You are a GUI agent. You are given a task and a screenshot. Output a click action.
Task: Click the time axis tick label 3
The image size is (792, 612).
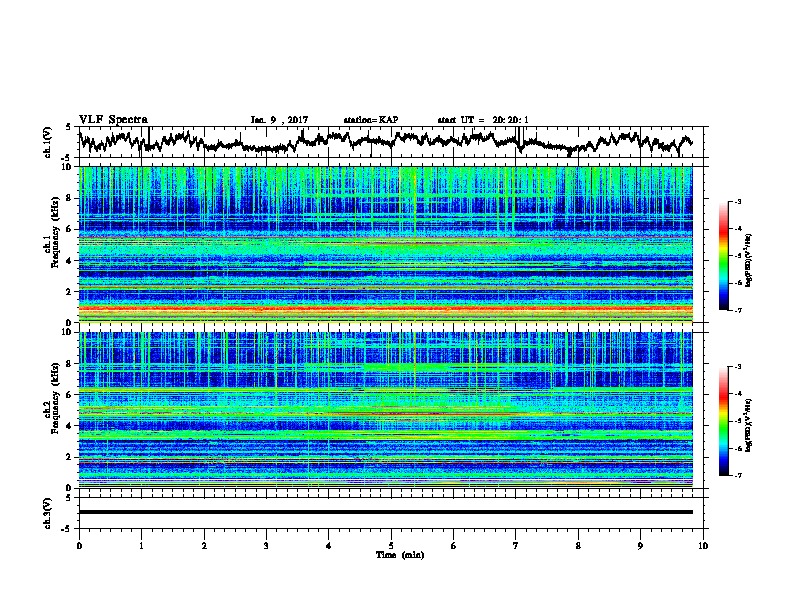[266, 546]
